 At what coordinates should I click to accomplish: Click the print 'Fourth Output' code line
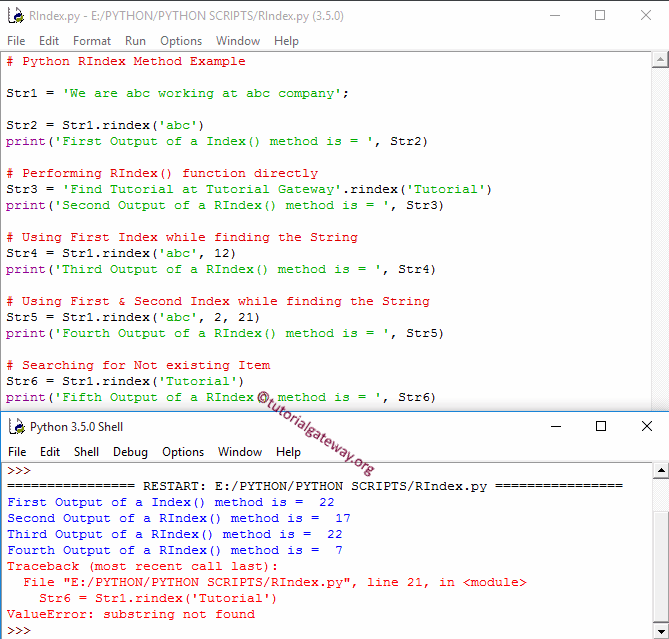click(x=225, y=333)
